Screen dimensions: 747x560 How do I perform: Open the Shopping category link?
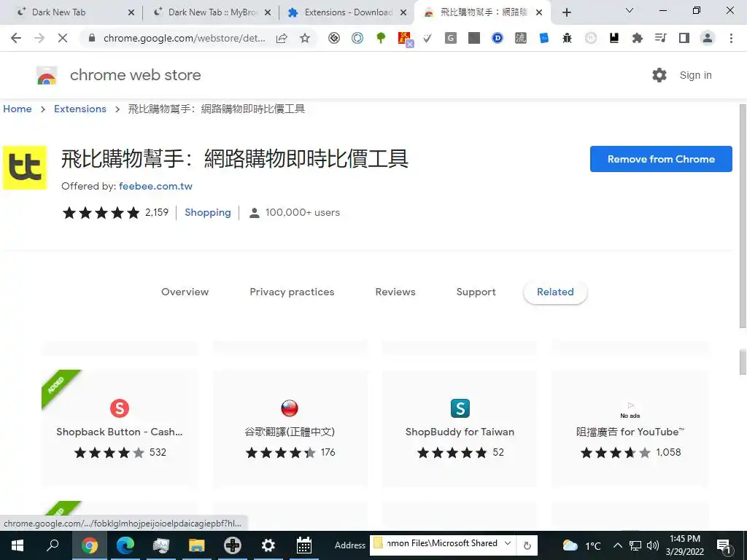point(208,212)
